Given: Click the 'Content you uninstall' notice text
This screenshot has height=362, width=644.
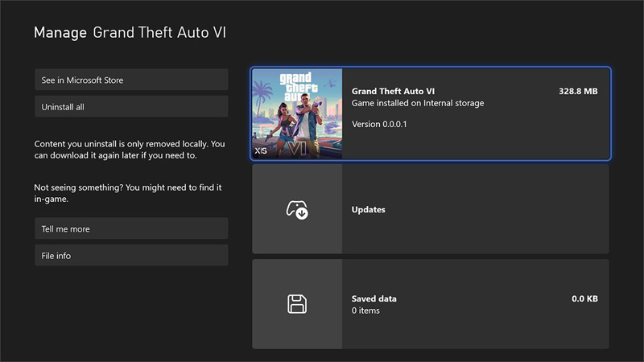Looking at the screenshot, I should coord(130,150).
